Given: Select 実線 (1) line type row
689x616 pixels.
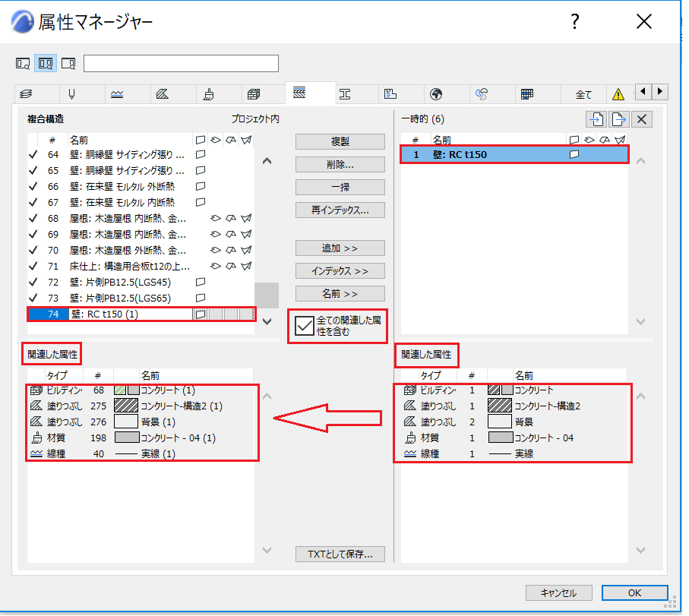Looking at the screenshot, I should point(141,454).
